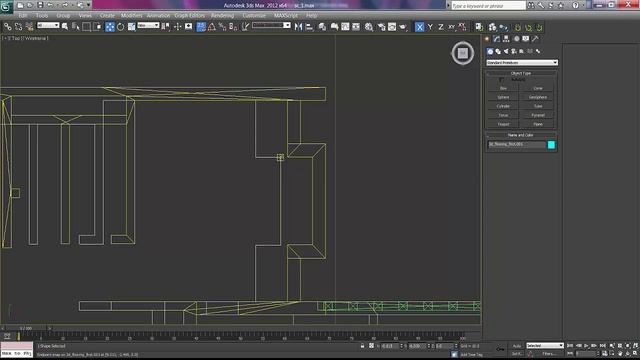The height and width of the screenshot is (360, 640).
Task: Activate the Select and Rotate tool
Action: 120,27
